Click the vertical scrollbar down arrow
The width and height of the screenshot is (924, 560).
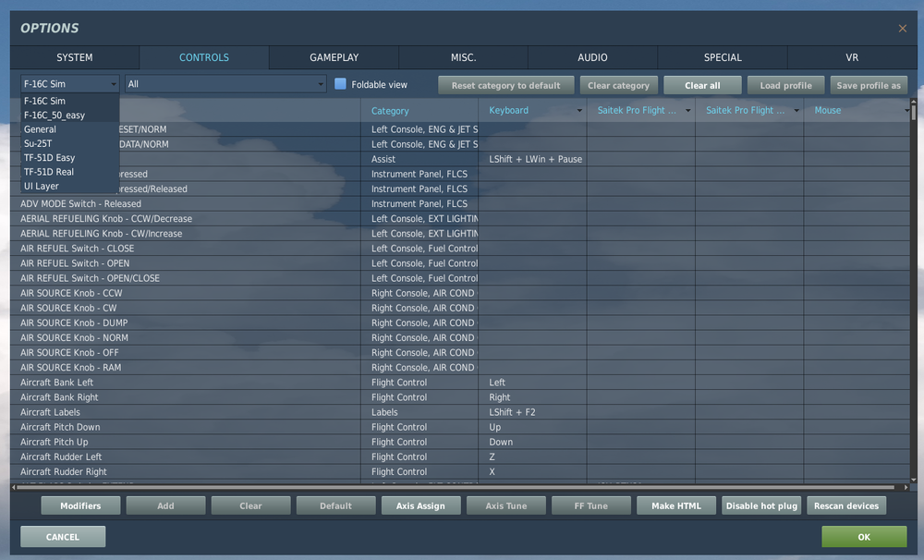click(x=914, y=480)
